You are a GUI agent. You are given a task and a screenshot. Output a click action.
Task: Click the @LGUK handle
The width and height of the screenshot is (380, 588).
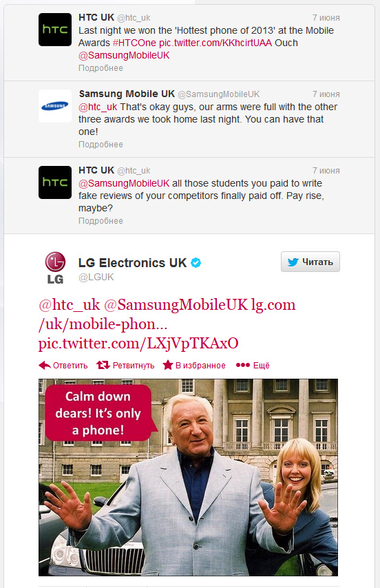pyautogui.click(x=96, y=277)
